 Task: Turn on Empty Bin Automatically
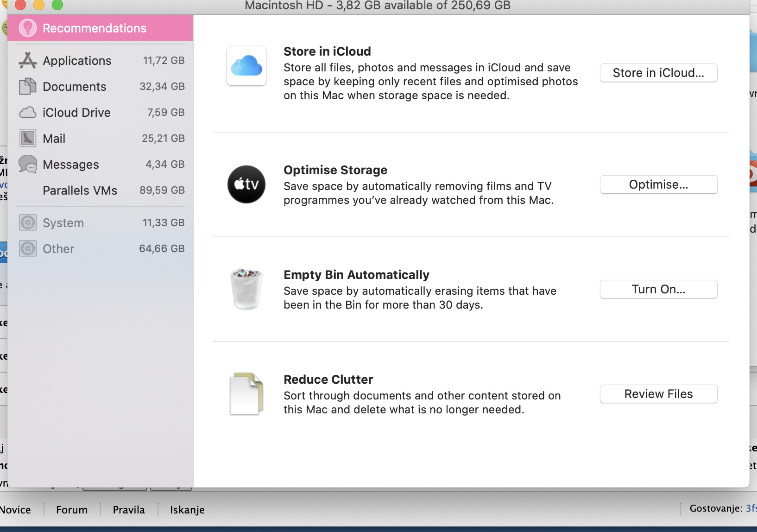(659, 289)
